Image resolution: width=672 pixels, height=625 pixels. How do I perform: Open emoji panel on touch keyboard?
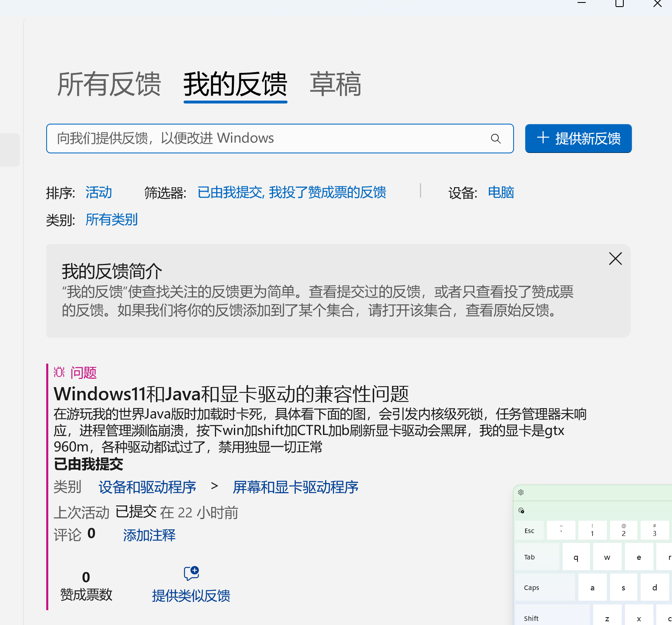[x=521, y=510]
